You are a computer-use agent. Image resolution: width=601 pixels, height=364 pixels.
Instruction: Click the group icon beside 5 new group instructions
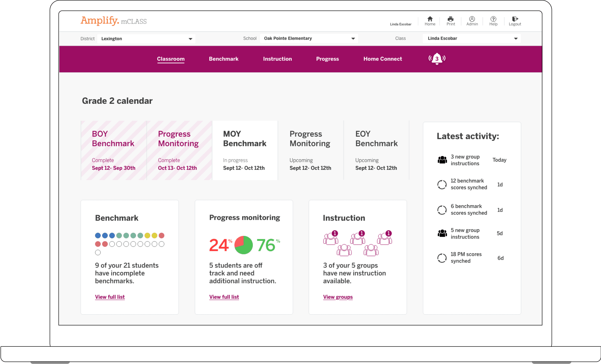pos(442,233)
